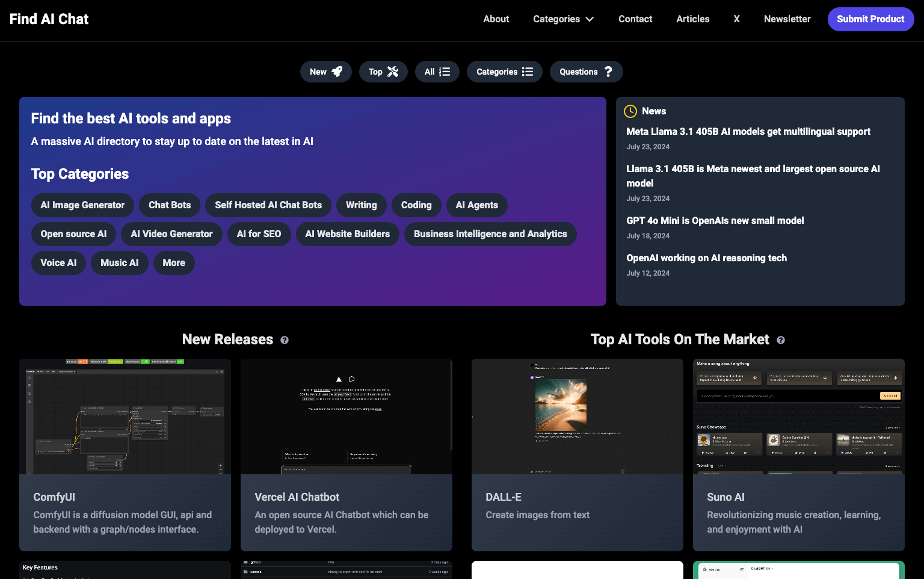
Task: Open the Vercel AI Chatbot screenshot thumbnail
Action: pyautogui.click(x=346, y=416)
